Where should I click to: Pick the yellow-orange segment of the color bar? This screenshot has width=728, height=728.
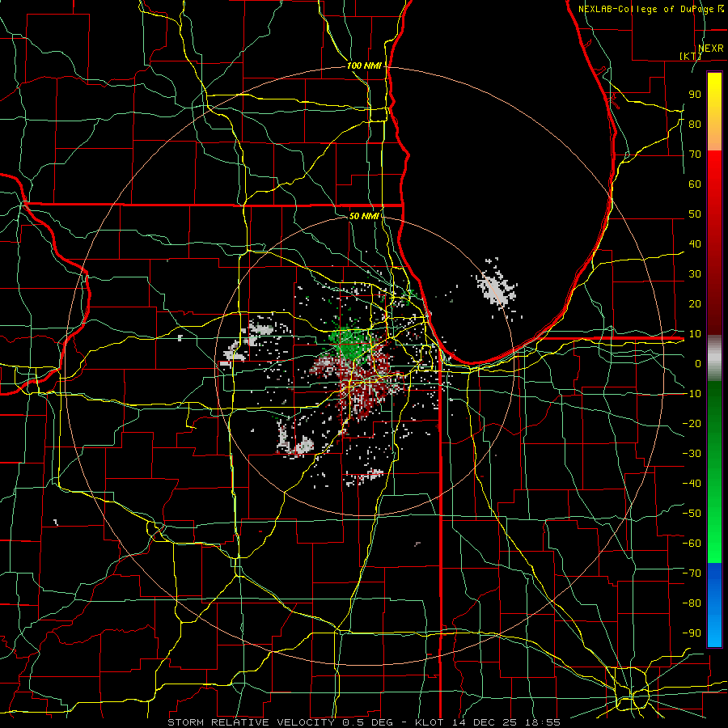[714, 112]
